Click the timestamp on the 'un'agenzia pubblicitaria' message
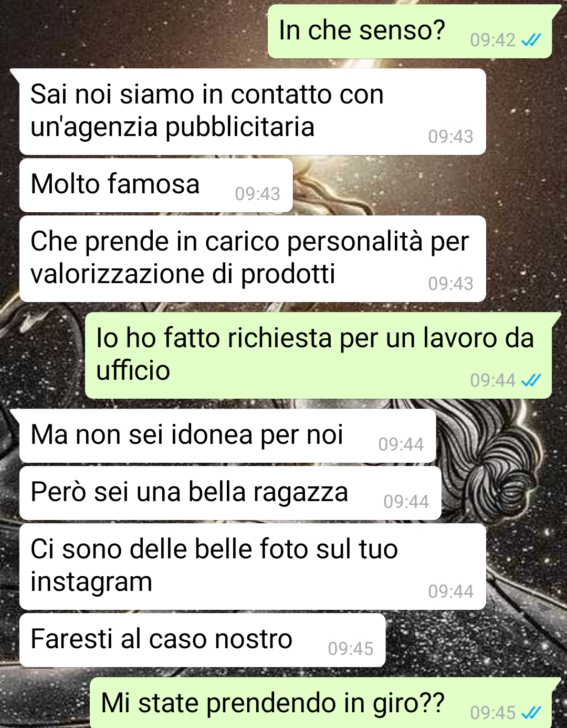This screenshot has width=567, height=728. (450, 137)
